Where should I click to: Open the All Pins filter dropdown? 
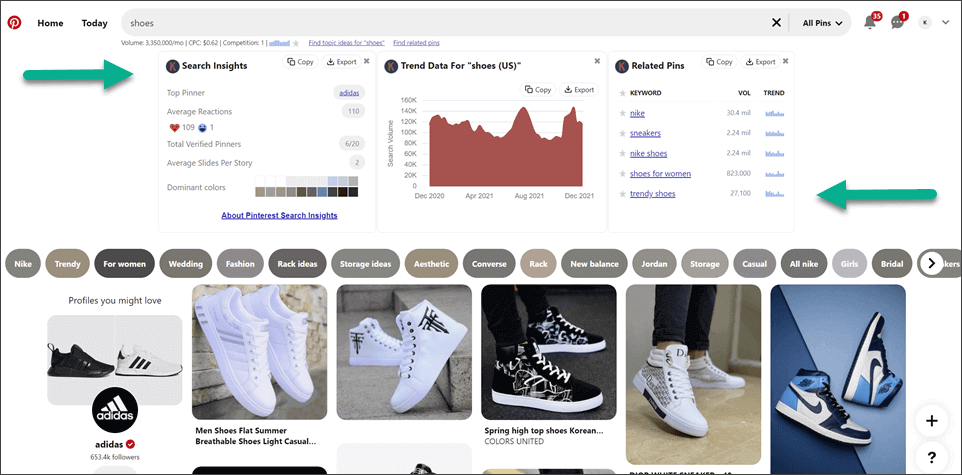pos(822,23)
